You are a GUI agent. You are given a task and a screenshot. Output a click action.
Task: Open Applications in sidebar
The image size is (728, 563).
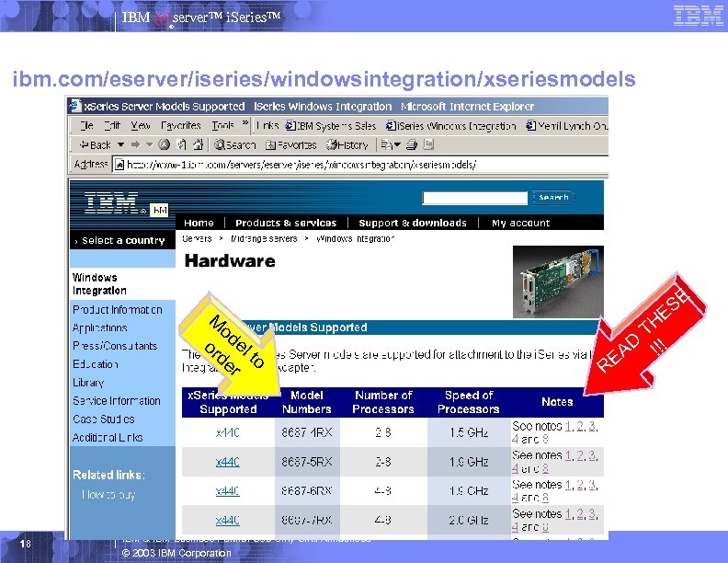[100, 327]
